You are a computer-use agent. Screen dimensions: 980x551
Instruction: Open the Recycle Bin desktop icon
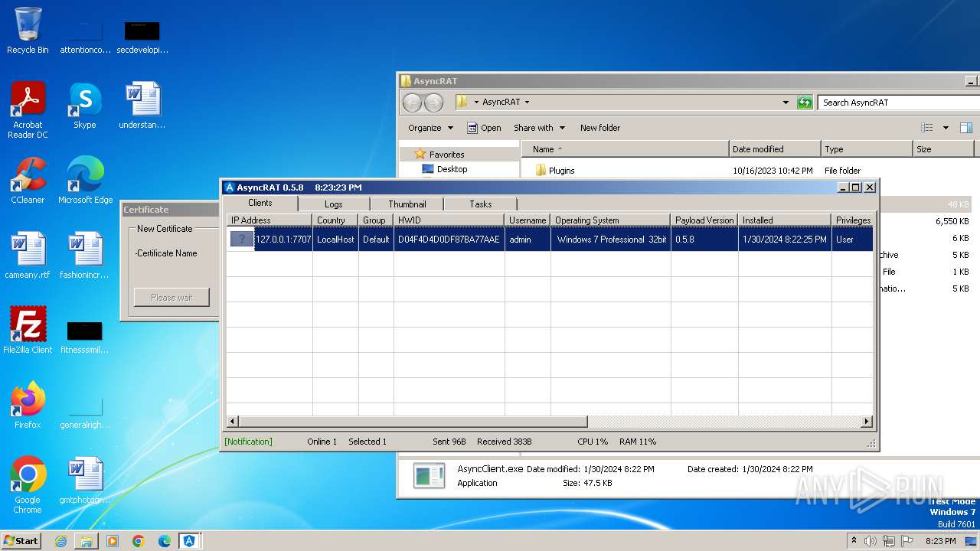28,31
